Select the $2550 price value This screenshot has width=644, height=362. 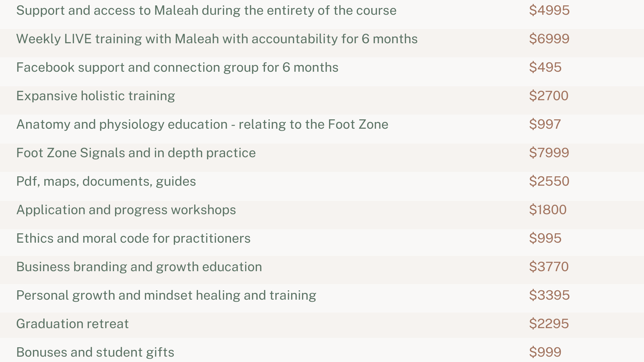pos(549,181)
